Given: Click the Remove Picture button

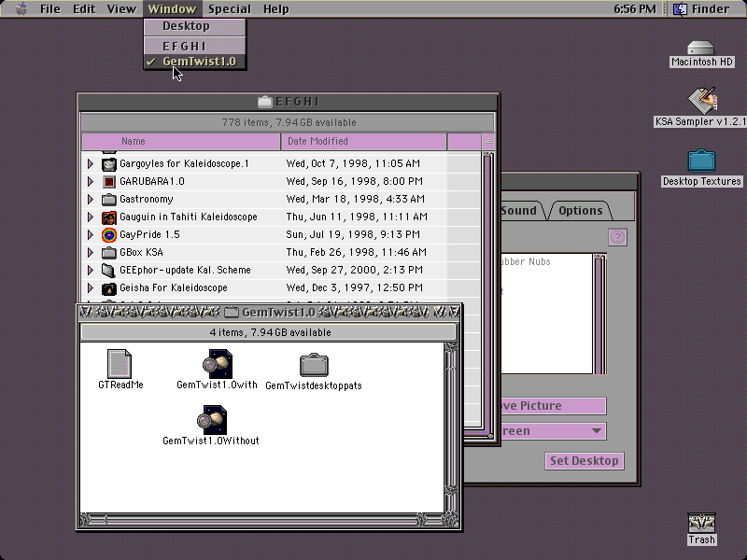Looking at the screenshot, I should pos(554,406).
